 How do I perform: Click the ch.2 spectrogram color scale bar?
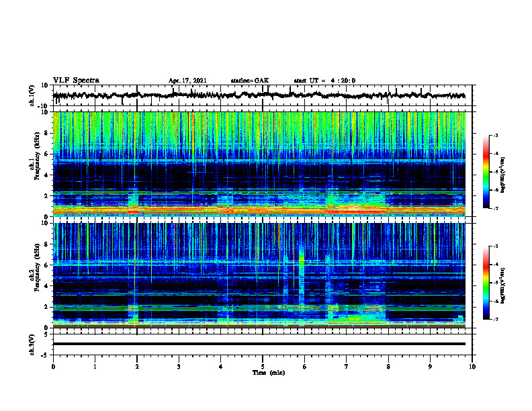pos(486,283)
